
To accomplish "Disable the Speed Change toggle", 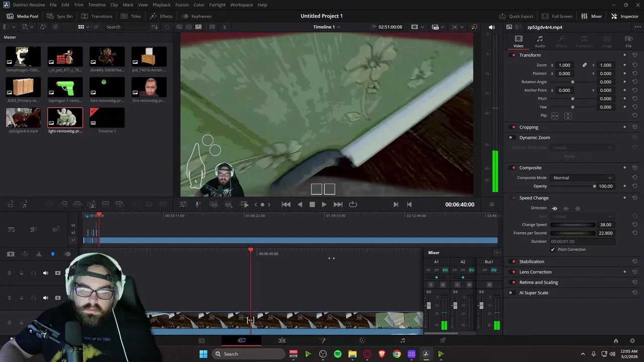I will coord(513,198).
